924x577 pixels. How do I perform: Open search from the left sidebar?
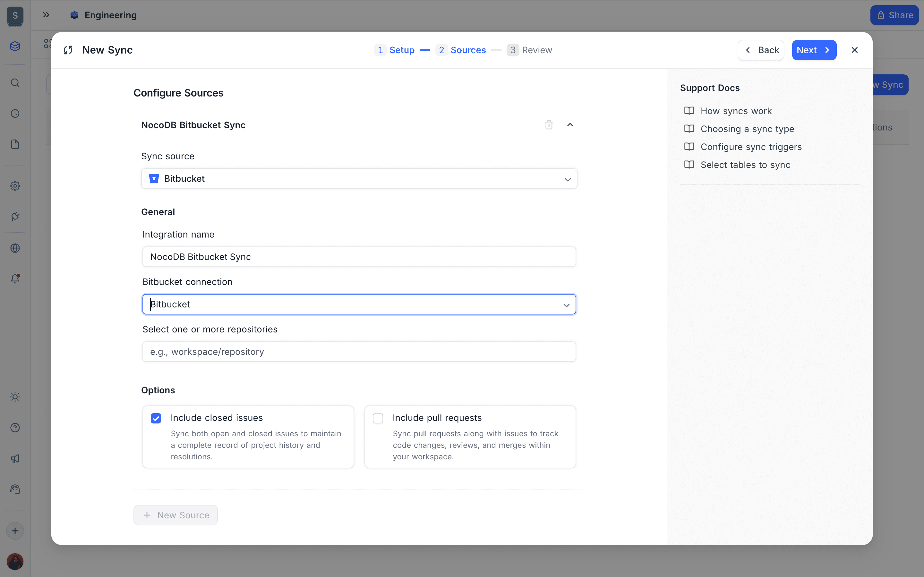[x=15, y=82]
